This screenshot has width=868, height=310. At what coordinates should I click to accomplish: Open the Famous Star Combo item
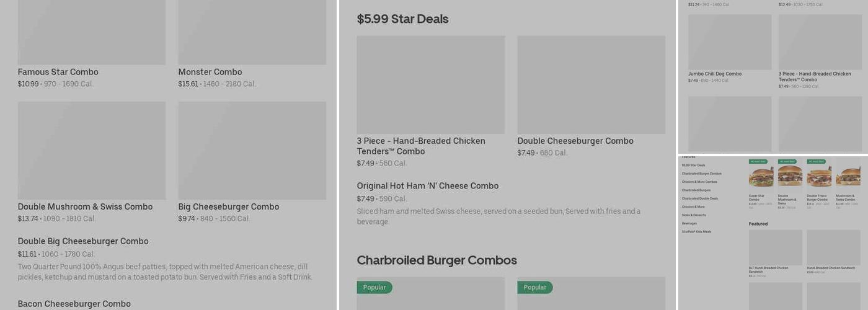point(58,72)
